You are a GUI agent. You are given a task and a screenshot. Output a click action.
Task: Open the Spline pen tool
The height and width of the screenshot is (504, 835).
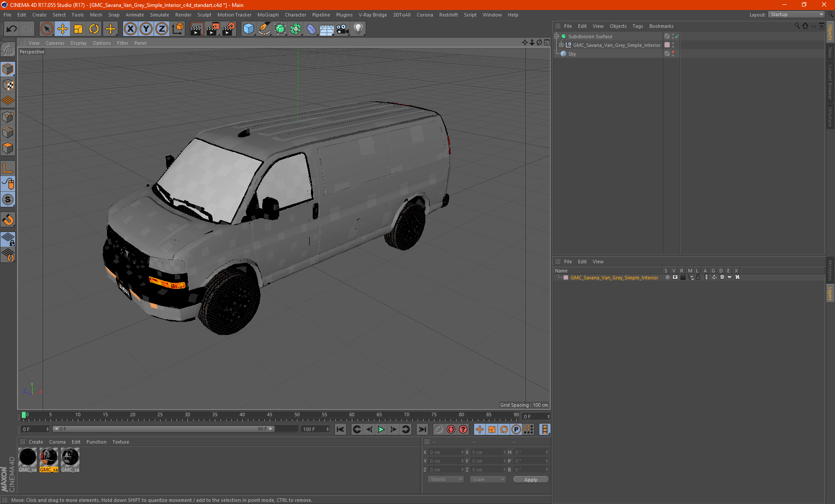point(264,29)
